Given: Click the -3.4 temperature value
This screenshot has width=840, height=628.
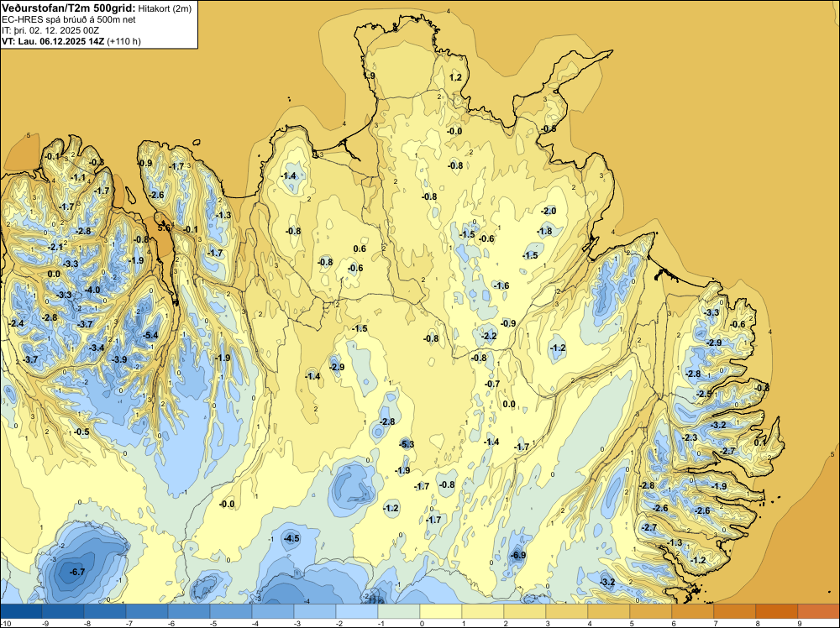Looking at the screenshot, I should [97, 348].
